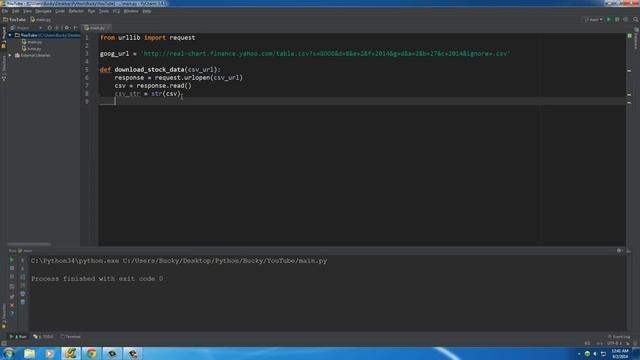Click the goog_url string on line 3
Screen dimensions: 640x360
[x=325, y=53]
